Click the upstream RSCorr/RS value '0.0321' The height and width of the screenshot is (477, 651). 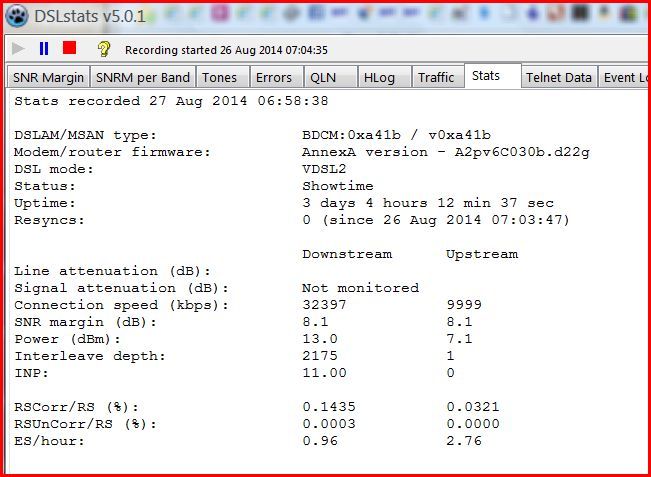(x=473, y=407)
